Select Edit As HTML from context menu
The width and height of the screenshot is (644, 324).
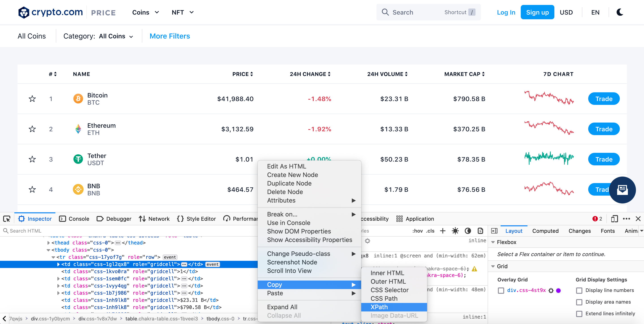click(309, 166)
